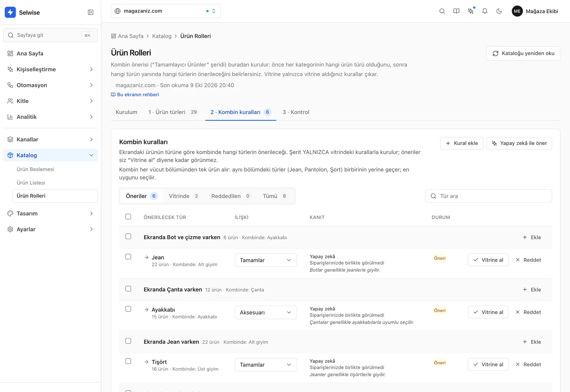
Task: Select the Vitrinde filter tab
Action: pyautogui.click(x=184, y=196)
